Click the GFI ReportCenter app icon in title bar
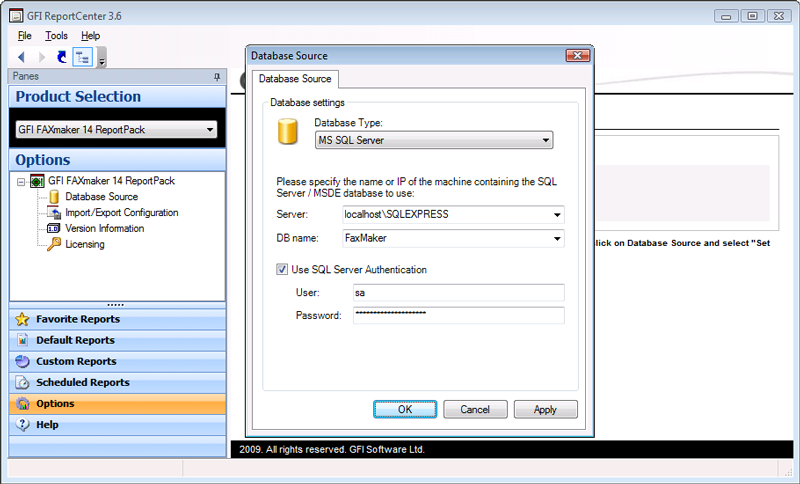The height and width of the screenshot is (484, 800). point(16,16)
